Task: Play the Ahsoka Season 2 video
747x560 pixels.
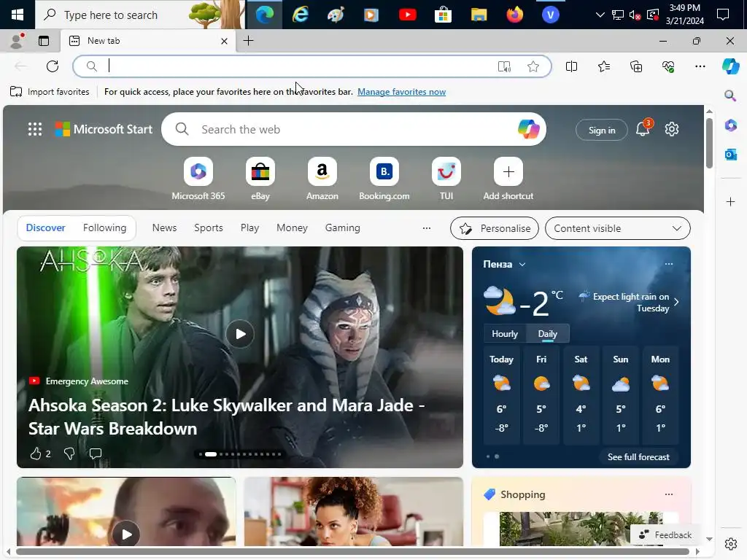Action: (x=240, y=334)
